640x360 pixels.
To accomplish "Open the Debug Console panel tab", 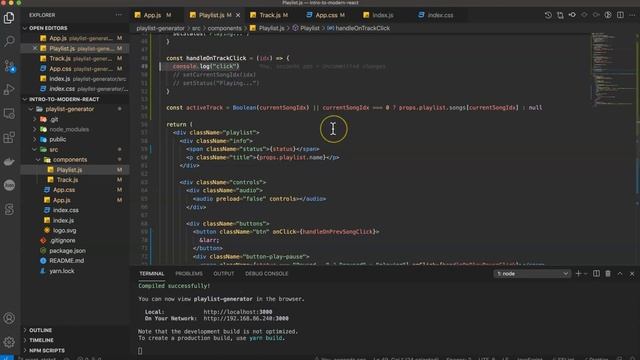I will (267, 273).
